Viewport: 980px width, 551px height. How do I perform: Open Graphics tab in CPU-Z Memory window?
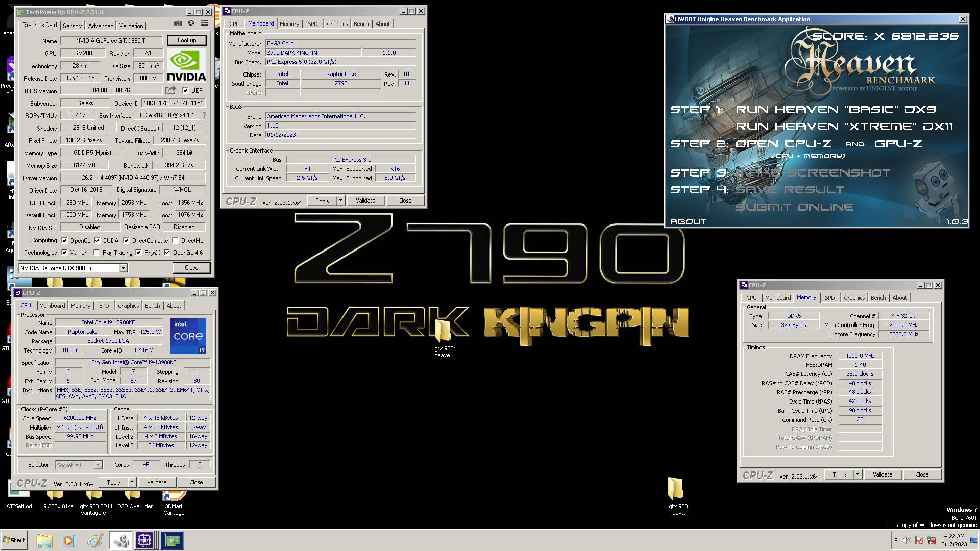point(854,298)
